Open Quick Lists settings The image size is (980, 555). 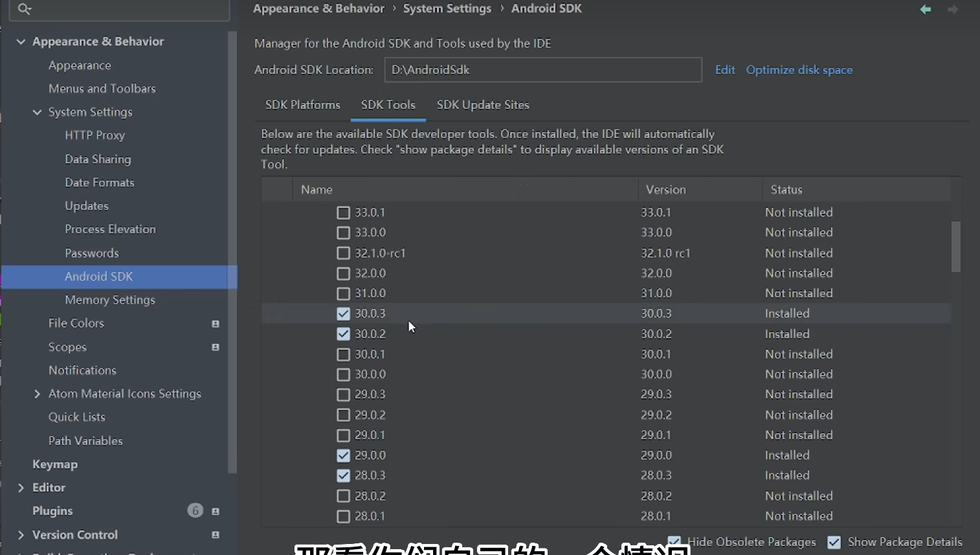pyautogui.click(x=76, y=417)
